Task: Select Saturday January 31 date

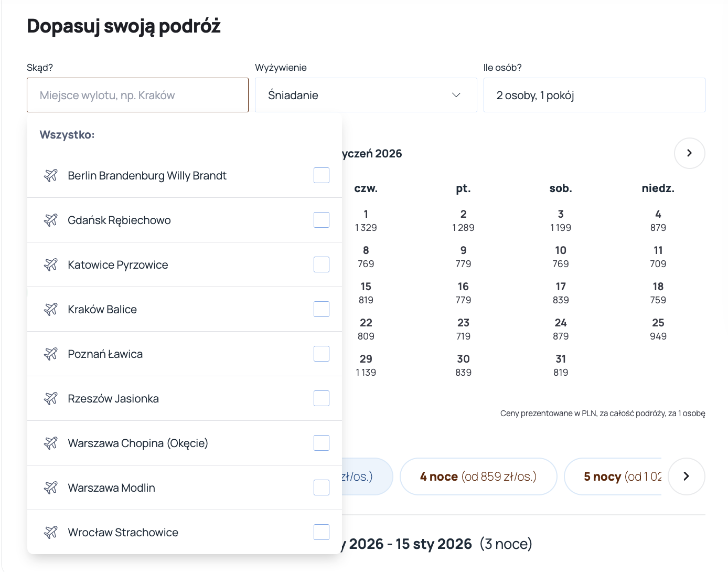Action: [561, 365]
